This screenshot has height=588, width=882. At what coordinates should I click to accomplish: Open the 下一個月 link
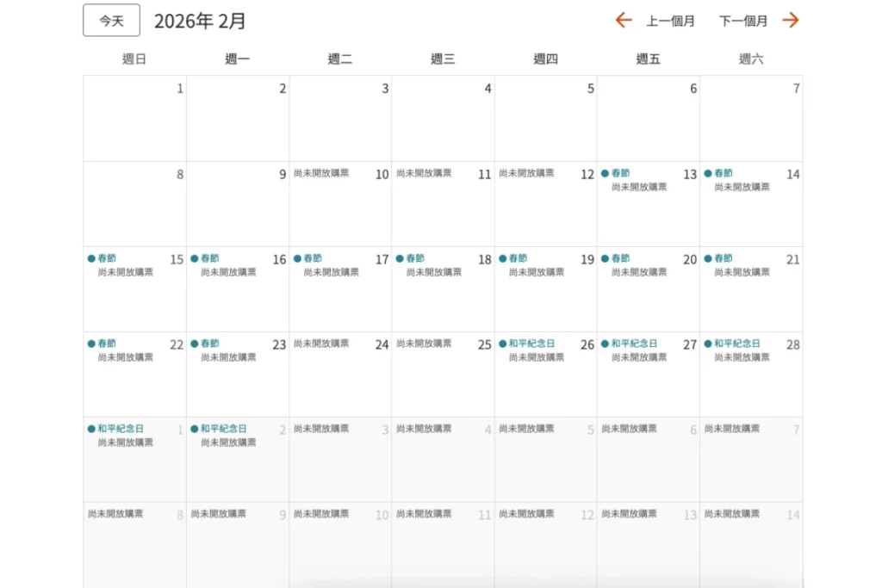(x=746, y=21)
